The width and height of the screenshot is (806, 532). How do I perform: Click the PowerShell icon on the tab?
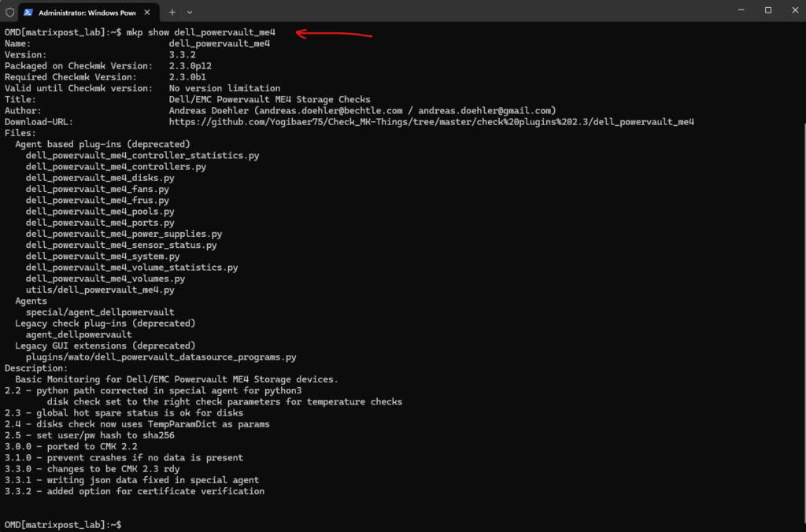pos(29,12)
